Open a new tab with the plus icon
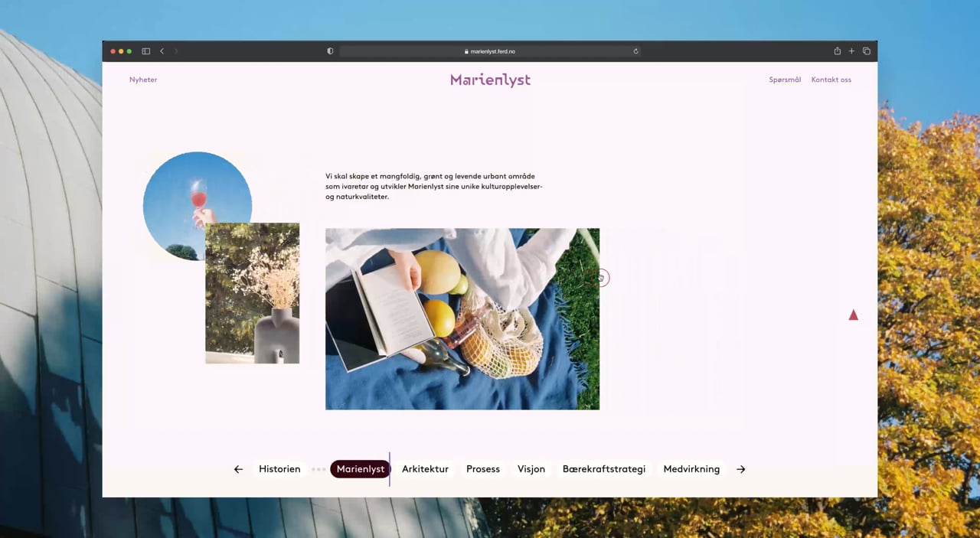Viewport: 980px width, 538px height. click(x=851, y=51)
